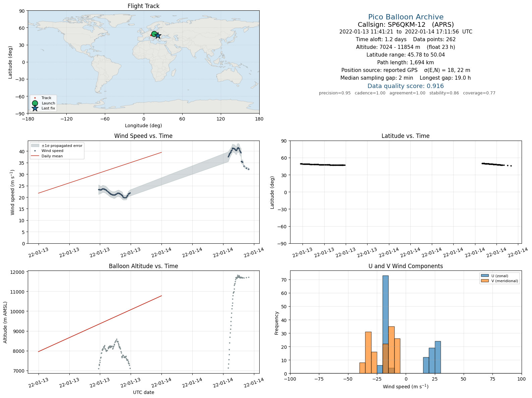The height and width of the screenshot is (398, 532).
Task: Click the "70" frequency tick label
Action: click(x=285, y=280)
